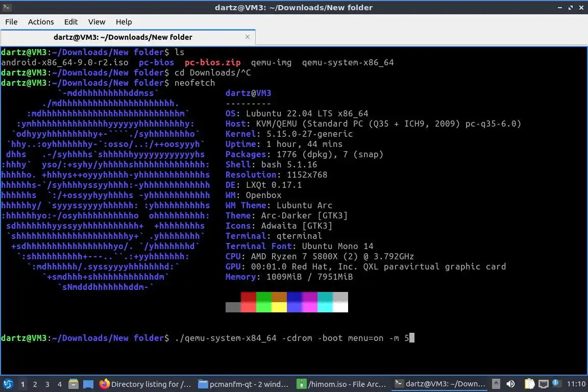The height and width of the screenshot is (392, 588).
Task: Open the volume control tray icon
Action: [510, 384]
